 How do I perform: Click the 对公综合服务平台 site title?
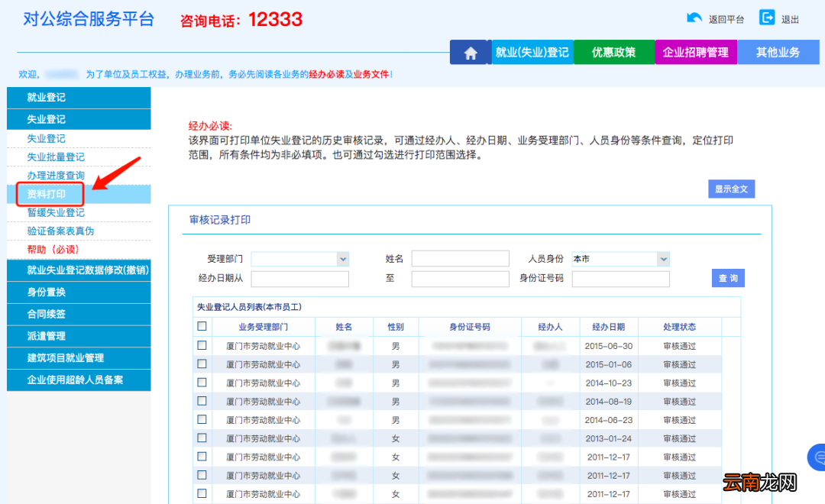tap(89, 19)
